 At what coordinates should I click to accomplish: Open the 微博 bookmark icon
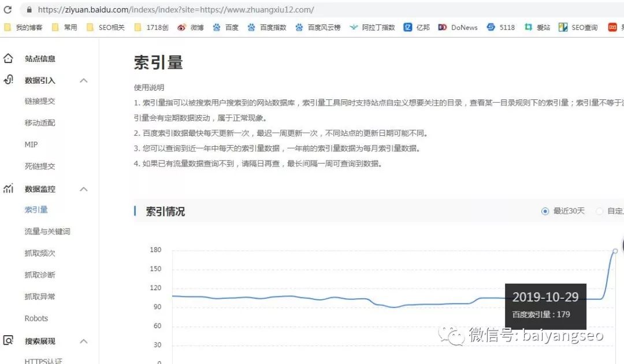tap(182, 27)
